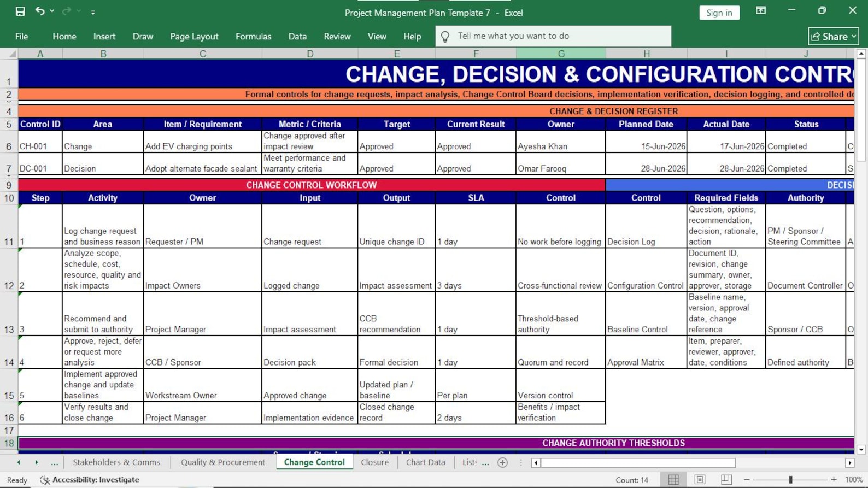Select the Version control cell
Viewport: 868px width, 488px height.
(x=561, y=385)
